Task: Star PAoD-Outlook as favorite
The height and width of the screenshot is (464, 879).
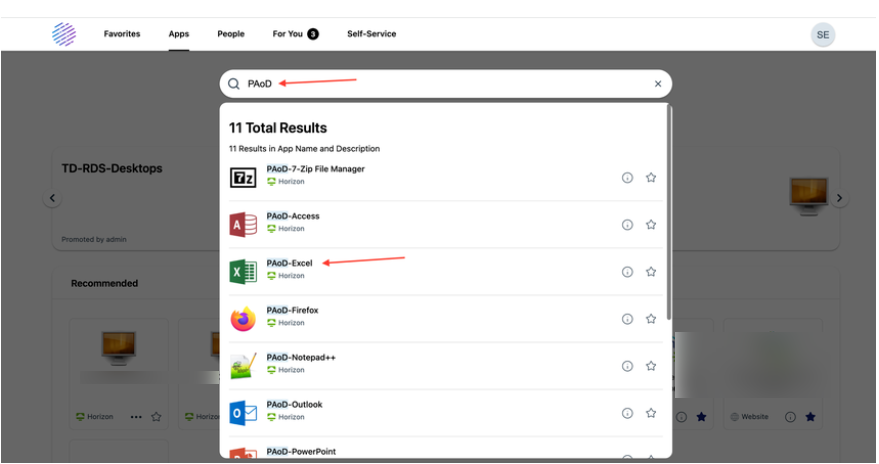Action: [651, 413]
